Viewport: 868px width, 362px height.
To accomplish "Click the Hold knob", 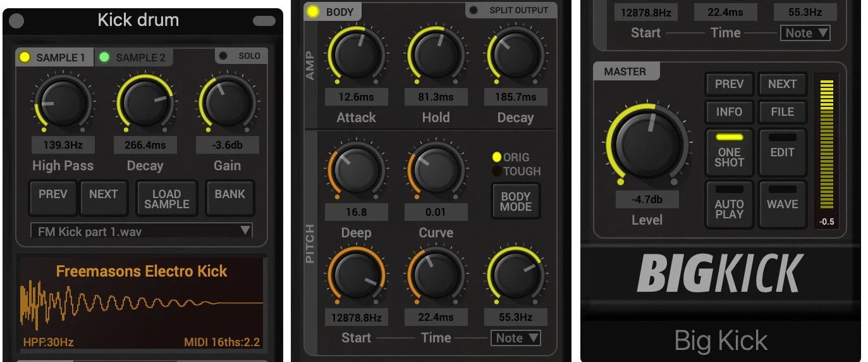I will click(x=436, y=56).
